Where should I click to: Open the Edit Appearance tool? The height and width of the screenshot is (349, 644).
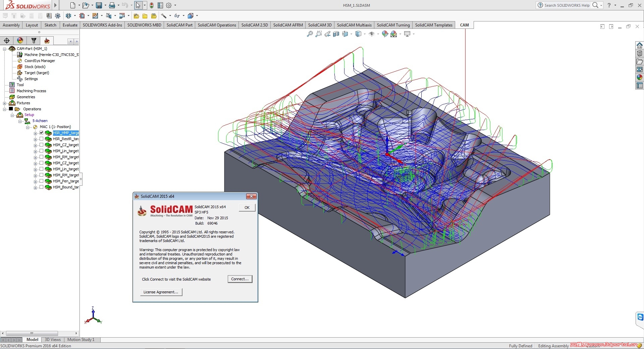pyautogui.click(x=385, y=34)
